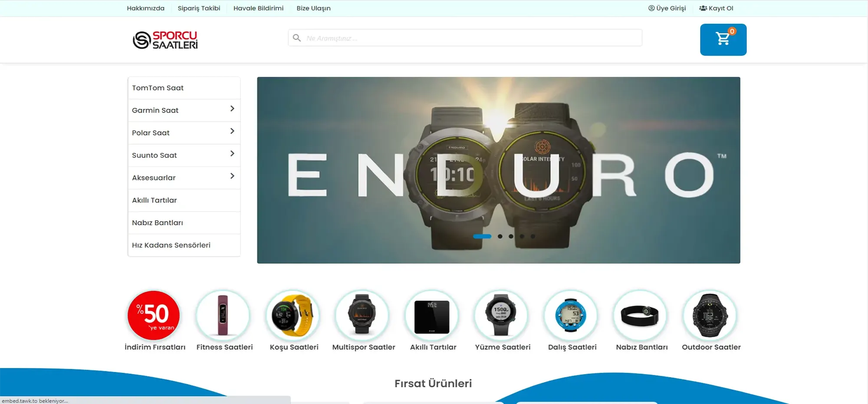Choose the Multispor Saatler category icon
The image size is (868, 404).
[x=362, y=315]
